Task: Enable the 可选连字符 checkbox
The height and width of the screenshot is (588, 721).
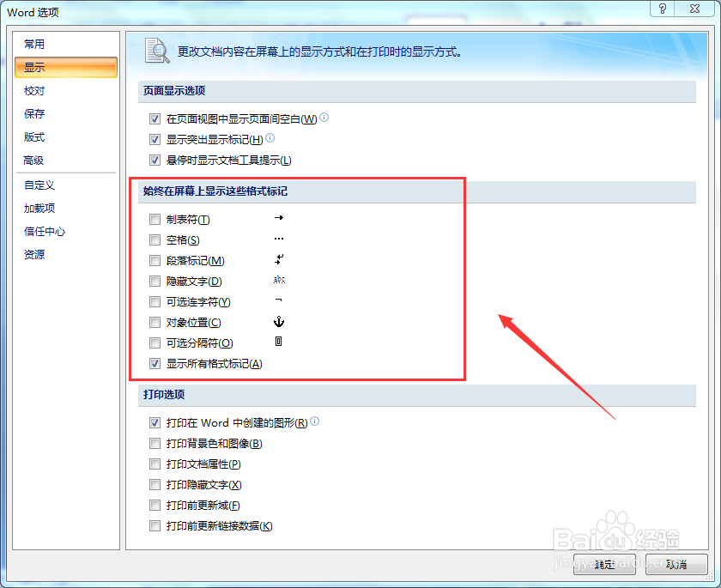Action: coord(155,301)
